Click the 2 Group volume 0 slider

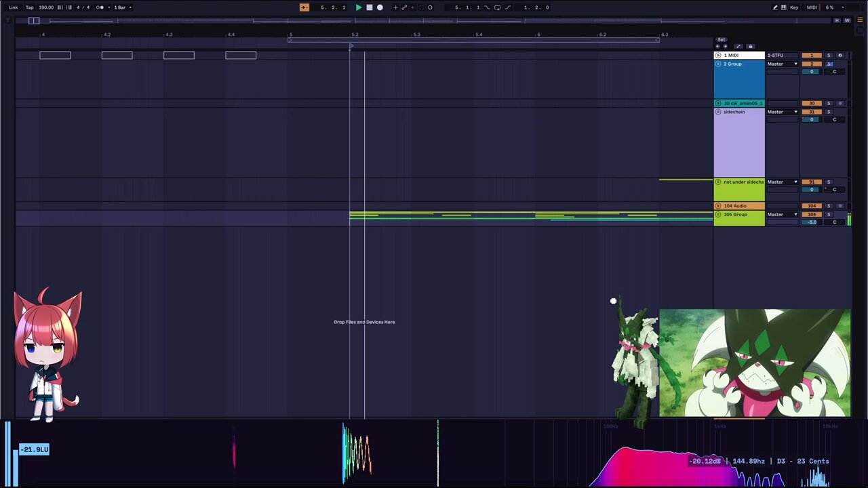(812, 72)
